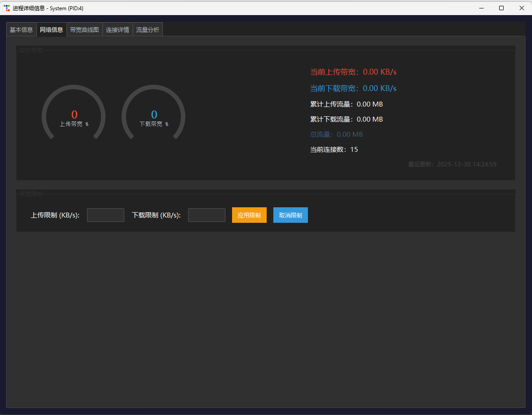Minimize the process details window

(481, 8)
